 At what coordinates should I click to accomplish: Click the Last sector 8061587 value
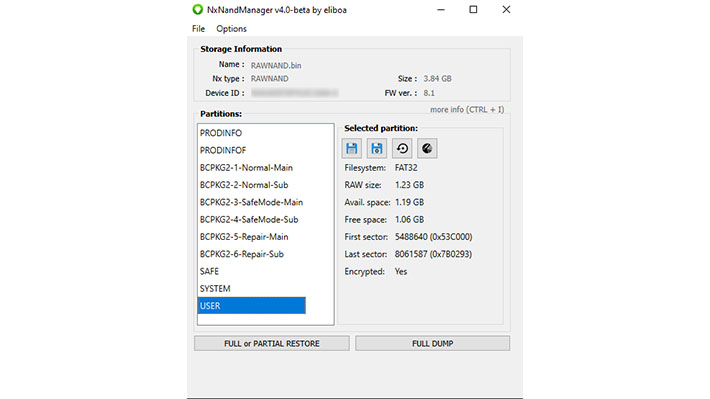433,254
